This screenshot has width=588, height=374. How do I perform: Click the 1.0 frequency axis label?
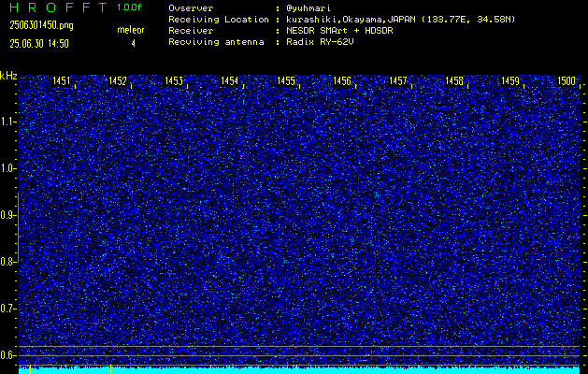(x=7, y=169)
